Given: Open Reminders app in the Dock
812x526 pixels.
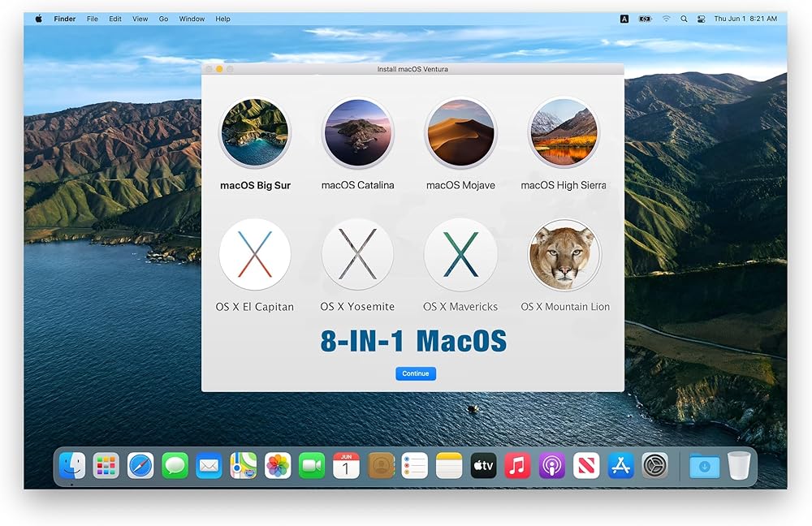Looking at the screenshot, I should coord(415,465).
